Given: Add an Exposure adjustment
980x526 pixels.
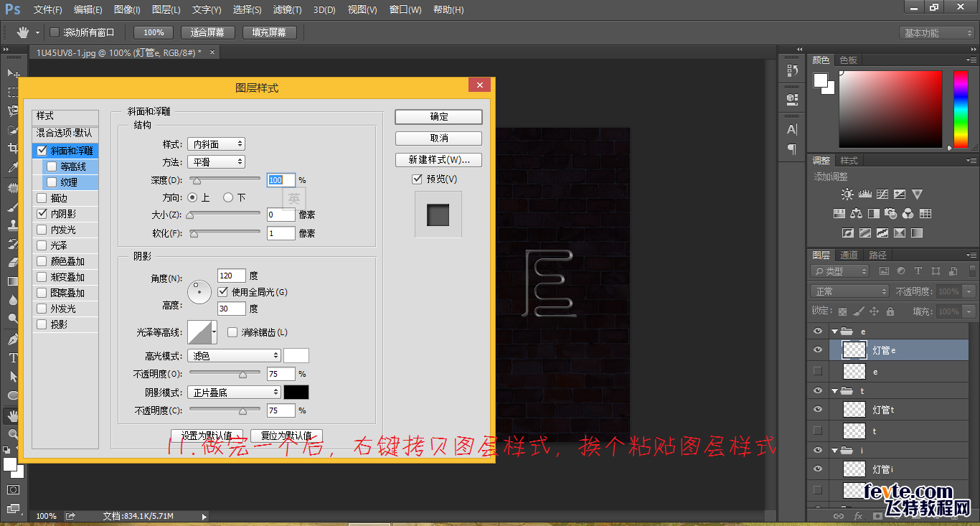Looking at the screenshot, I should 900,194.
